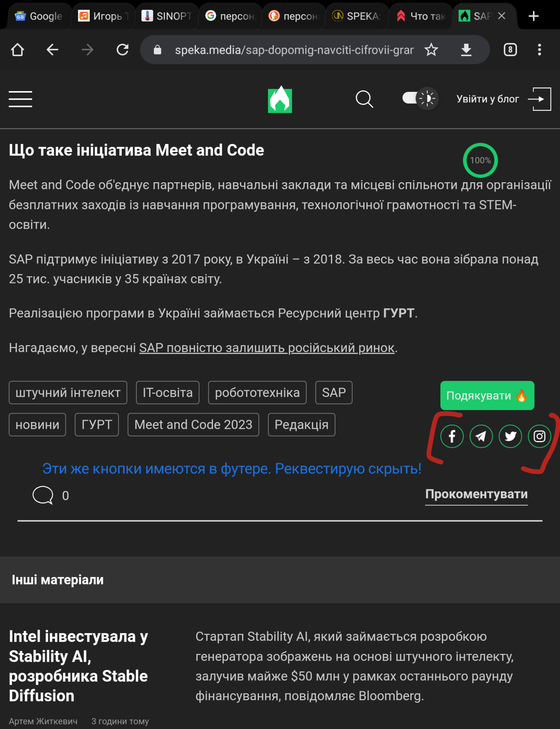Click the 100% reading progress circle
The height and width of the screenshot is (729, 560).
[x=480, y=160]
